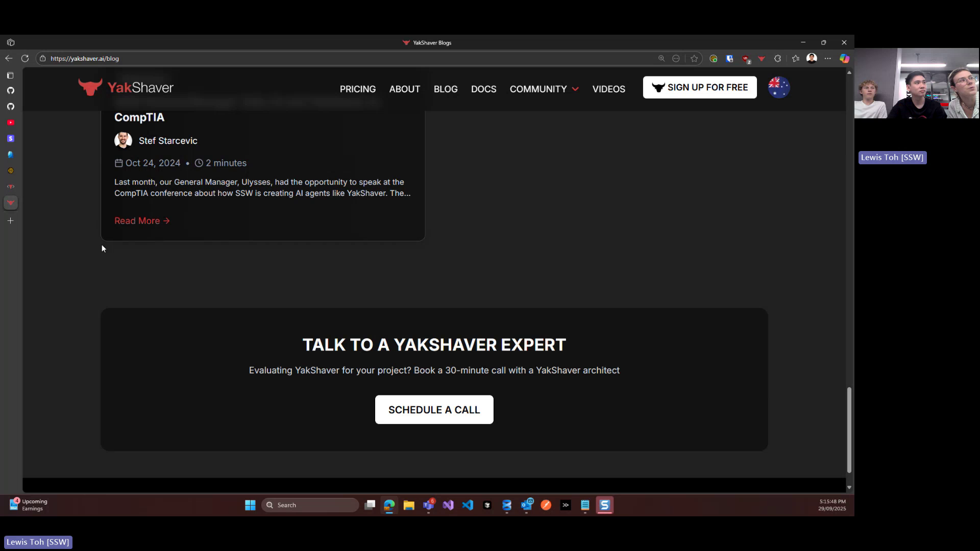Viewport: 980px width, 551px height.
Task: Open the password manager shield extension
Action: [729, 58]
